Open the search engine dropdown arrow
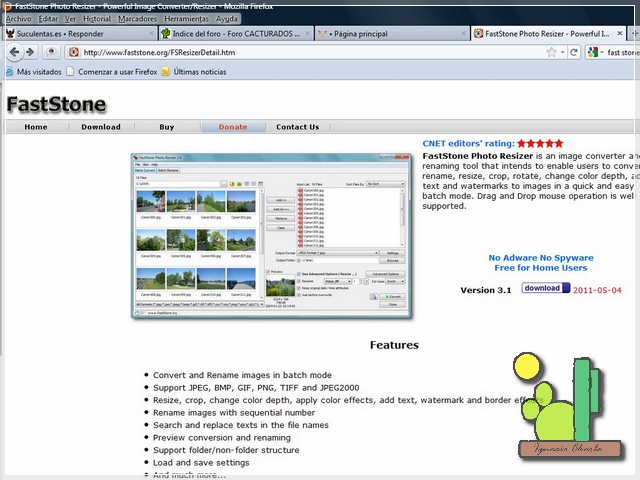Image resolution: width=640 pixels, height=480 pixels. pyautogui.click(x=602, y=52)
